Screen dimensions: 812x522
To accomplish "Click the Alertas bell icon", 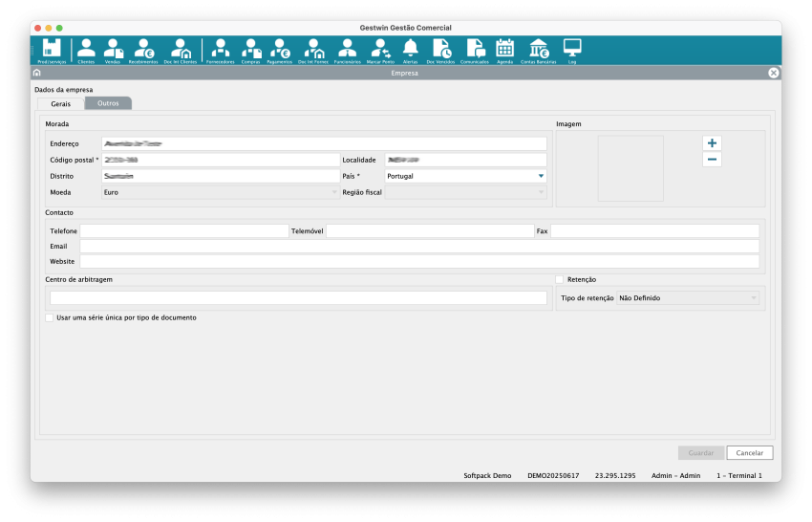I will [x=411, y=49].
